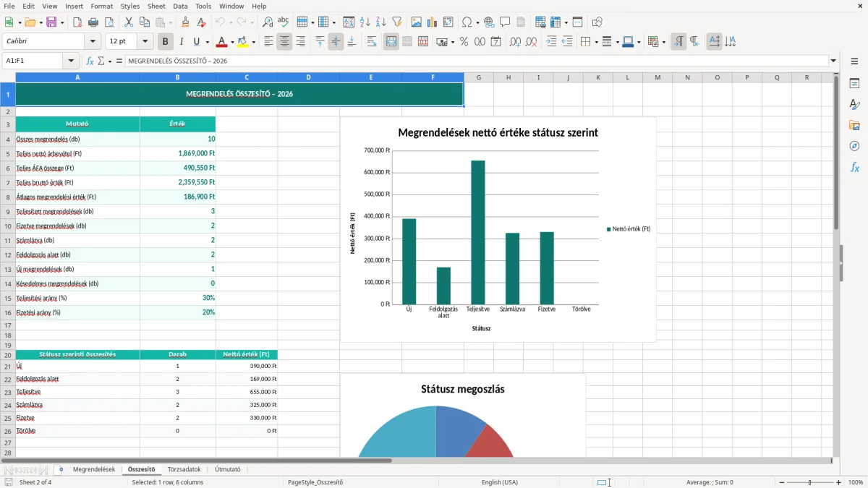The width and height of the screenshot is (868, 488).
Task: Open the Sheet menu
Action: coord(156,6)
